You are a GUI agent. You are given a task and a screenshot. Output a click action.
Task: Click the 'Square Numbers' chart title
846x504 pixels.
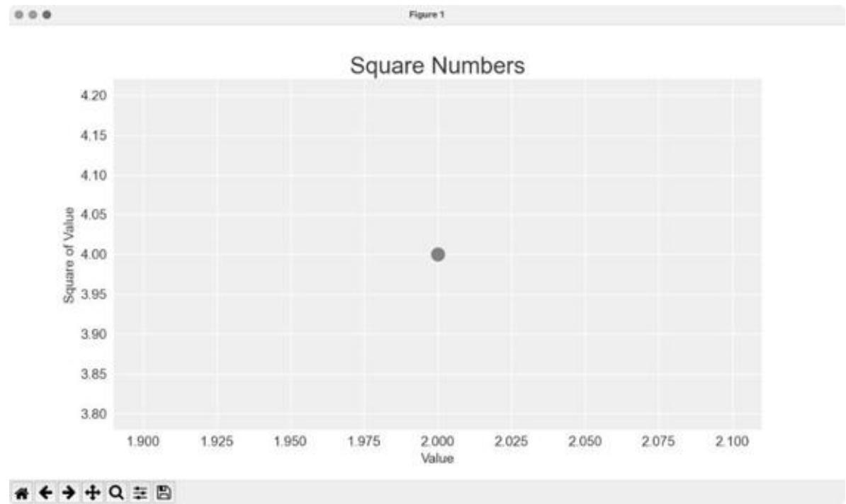[438, 66]
